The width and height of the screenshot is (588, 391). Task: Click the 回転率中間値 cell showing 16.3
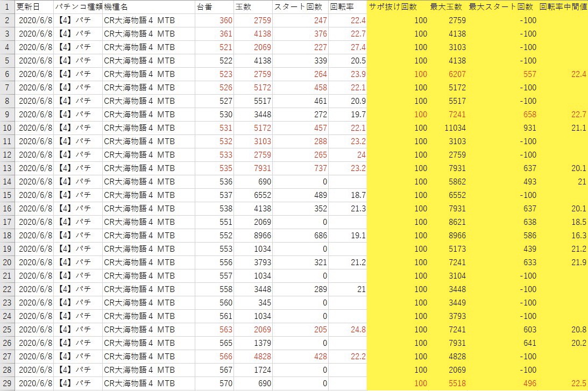[x=563, y=236]
